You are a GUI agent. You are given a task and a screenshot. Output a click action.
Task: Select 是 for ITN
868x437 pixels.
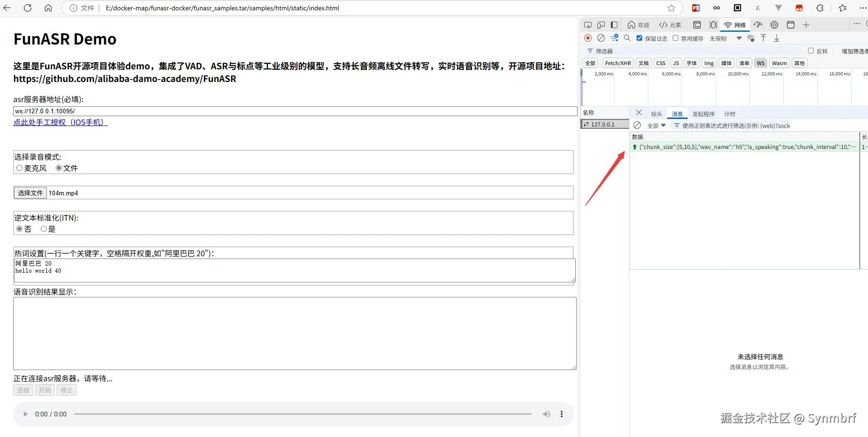pos(44,229)
